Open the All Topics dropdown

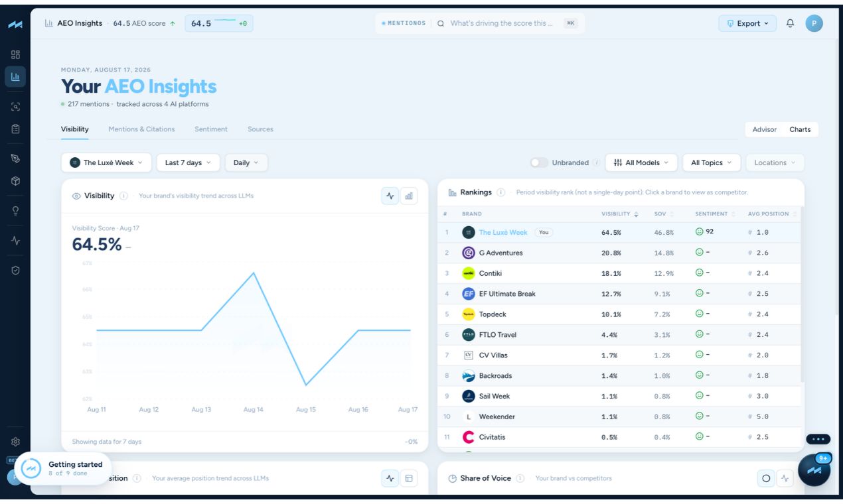[712, 162]
